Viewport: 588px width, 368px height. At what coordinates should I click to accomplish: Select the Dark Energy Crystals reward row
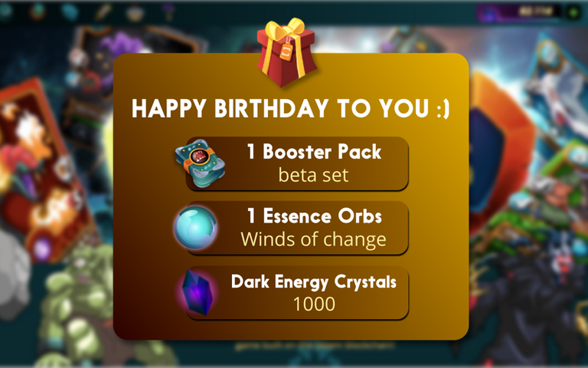[x=297, y=293]
